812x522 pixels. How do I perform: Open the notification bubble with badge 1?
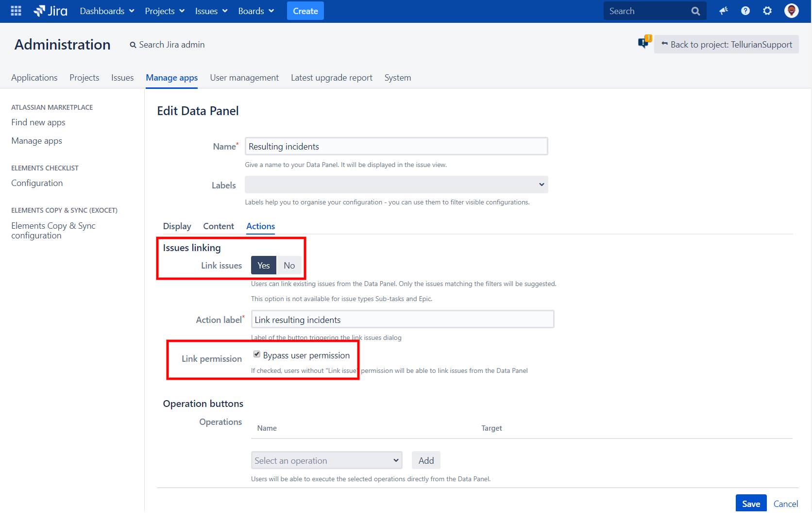pyautogui.click(x=644, y=43)
